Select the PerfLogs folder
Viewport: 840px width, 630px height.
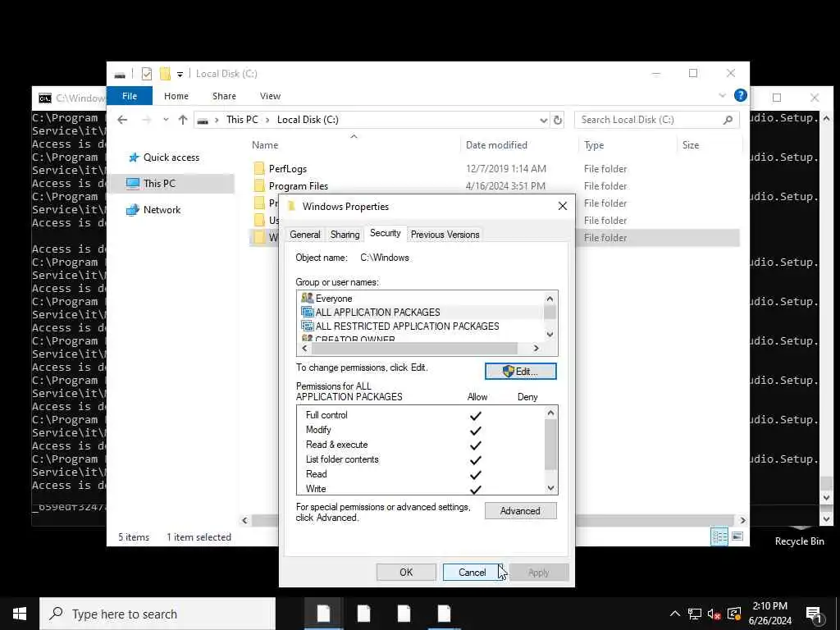pyautogui.click(x=288, y=169)
